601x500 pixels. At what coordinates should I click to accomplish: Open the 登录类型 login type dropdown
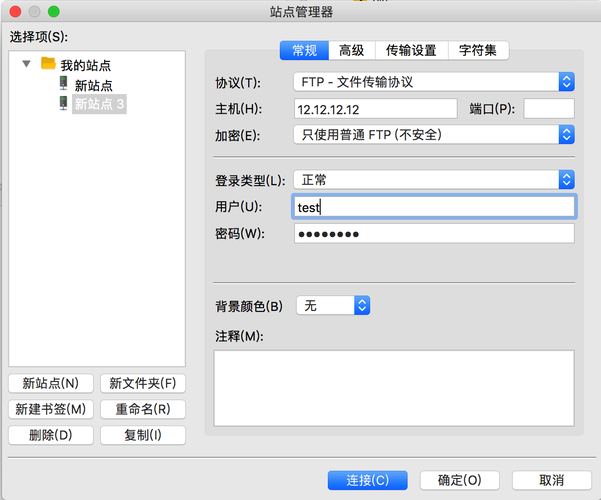tap(434, 180)
